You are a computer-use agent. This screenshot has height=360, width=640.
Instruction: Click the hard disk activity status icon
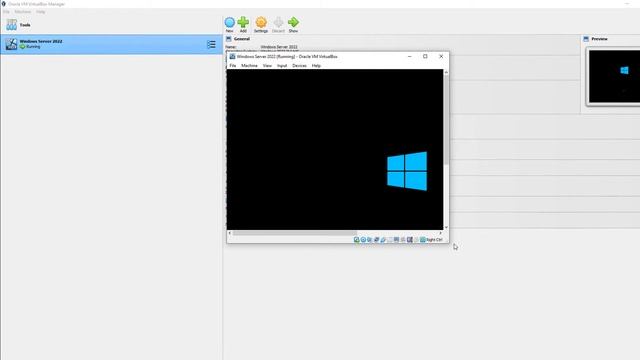[356, 240]
